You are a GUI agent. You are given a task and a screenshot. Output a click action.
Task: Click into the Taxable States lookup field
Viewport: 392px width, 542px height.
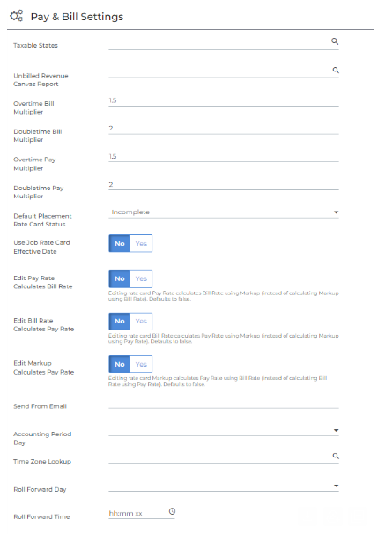(219, 44)
